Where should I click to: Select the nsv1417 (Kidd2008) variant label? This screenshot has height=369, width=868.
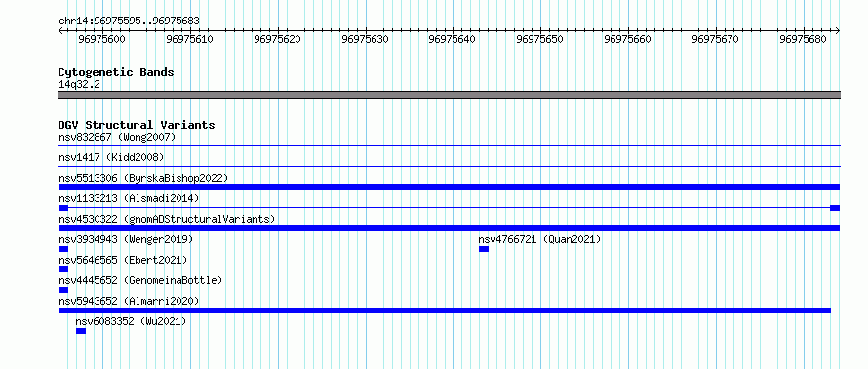click(111, 157)
